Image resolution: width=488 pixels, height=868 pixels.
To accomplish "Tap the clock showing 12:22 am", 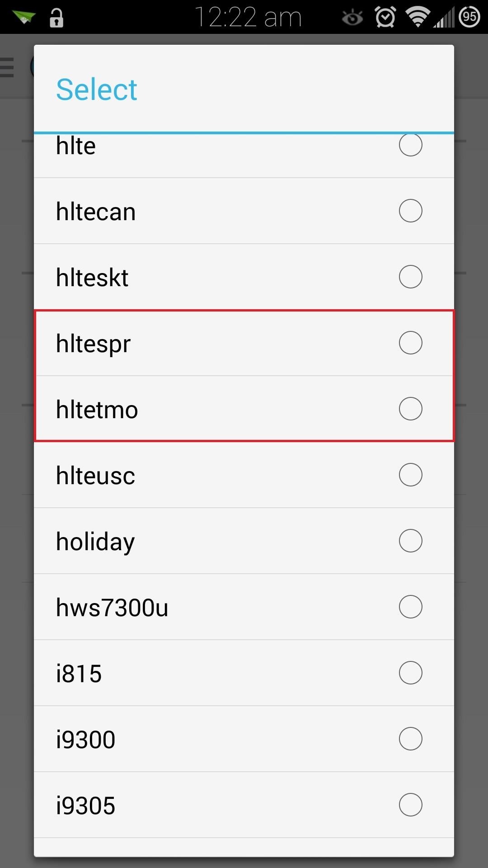I will pyautogui.click(x=248, y=18).
